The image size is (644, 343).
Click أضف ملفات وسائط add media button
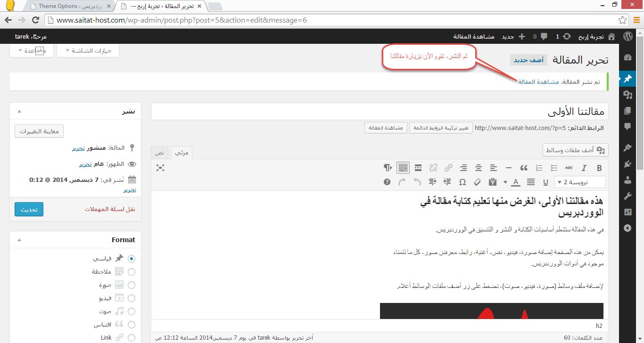tap(575, 150)
